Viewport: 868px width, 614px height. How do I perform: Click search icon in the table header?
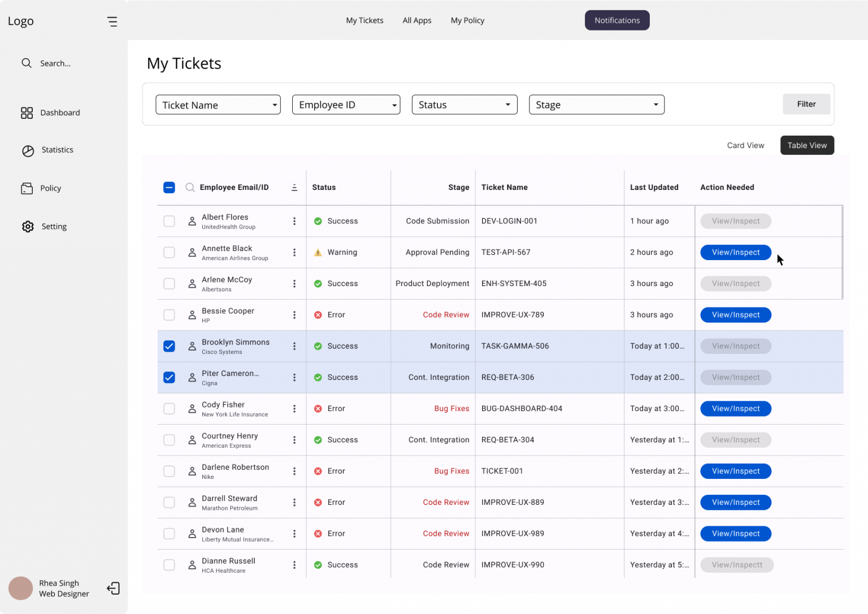pyautogui.click(x=190, y=188)
